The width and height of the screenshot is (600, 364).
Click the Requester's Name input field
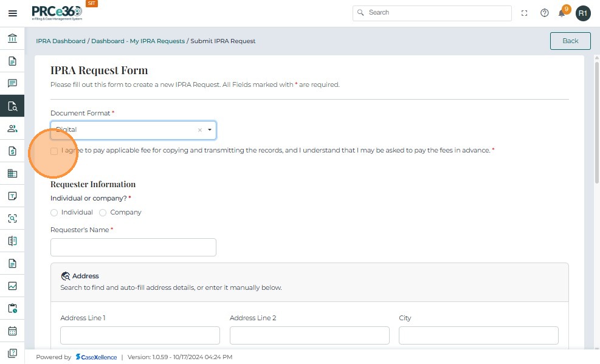133,247
